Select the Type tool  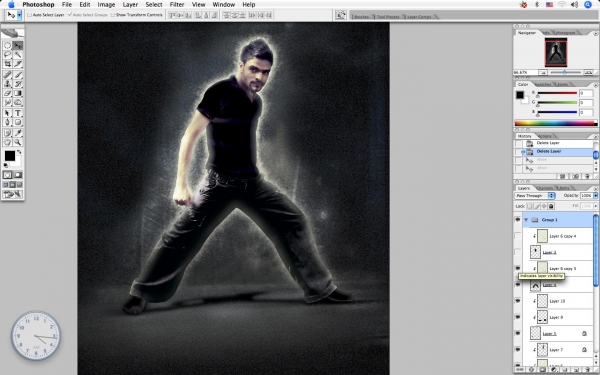(x=18, y=113)
